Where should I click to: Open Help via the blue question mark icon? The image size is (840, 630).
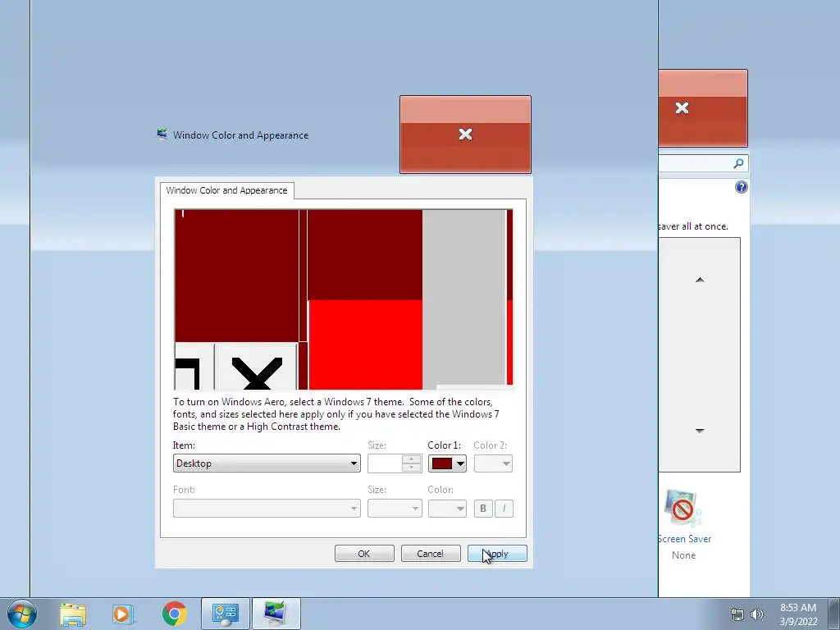742,187
